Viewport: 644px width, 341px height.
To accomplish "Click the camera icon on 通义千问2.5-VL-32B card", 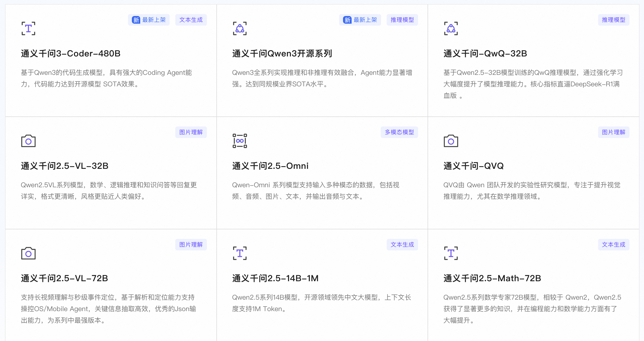I will pyautogui.click(x=28, y=141).
